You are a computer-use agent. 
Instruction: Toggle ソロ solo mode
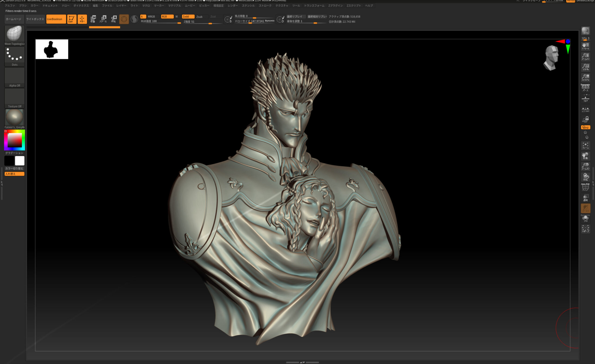click(x=585, y=218)
